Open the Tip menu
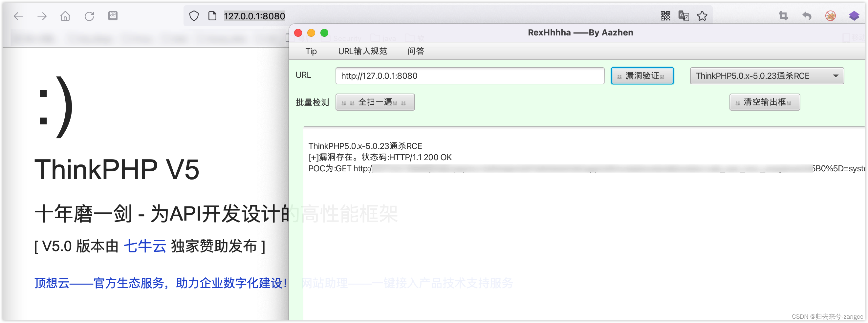868x323 pixels. click(311, 51)
